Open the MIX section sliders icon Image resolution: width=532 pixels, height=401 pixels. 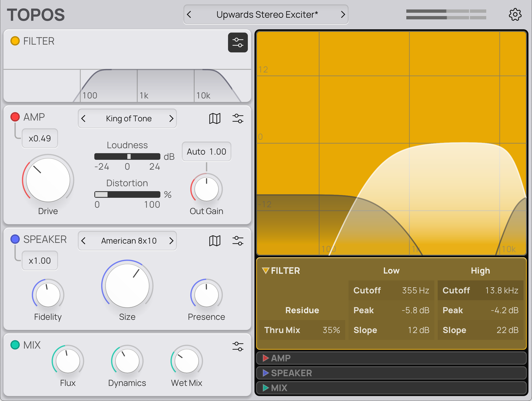click(x=238, y=346)
